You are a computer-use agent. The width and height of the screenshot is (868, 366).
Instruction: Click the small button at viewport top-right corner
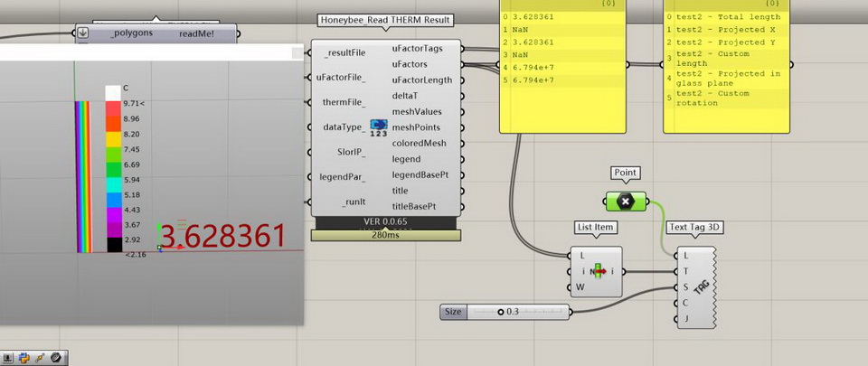[297, 53]
